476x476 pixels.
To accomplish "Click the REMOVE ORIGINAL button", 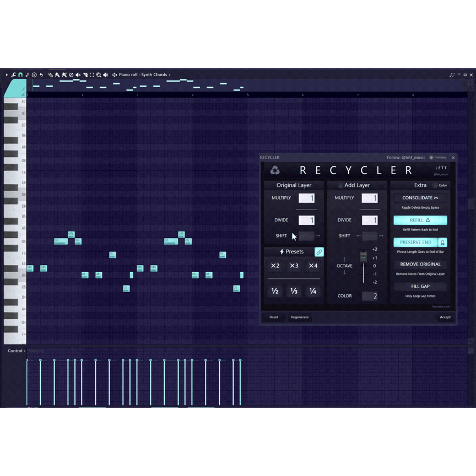I will coord(420,264).
